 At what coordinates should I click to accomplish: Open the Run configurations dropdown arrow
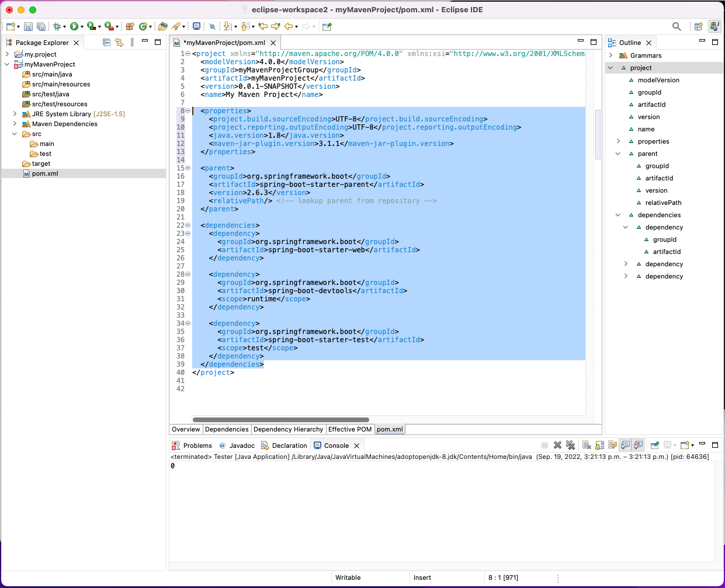[82, 27]
